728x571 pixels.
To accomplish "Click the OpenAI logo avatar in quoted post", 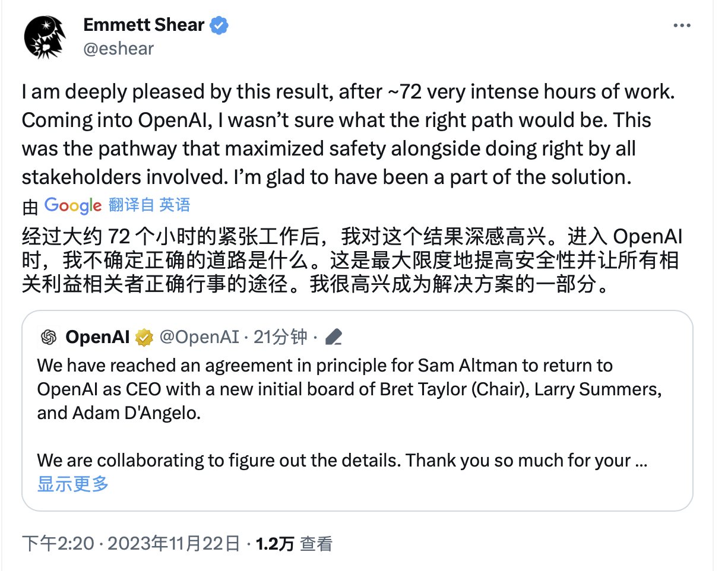I will pyautogui.click(x=49, y=337).
